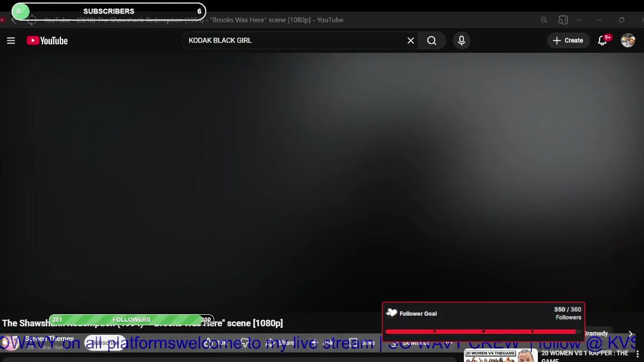Screen dimensions: 644x362
Task: Open Screen Themes channel avatar
Action: coord(10,343)
